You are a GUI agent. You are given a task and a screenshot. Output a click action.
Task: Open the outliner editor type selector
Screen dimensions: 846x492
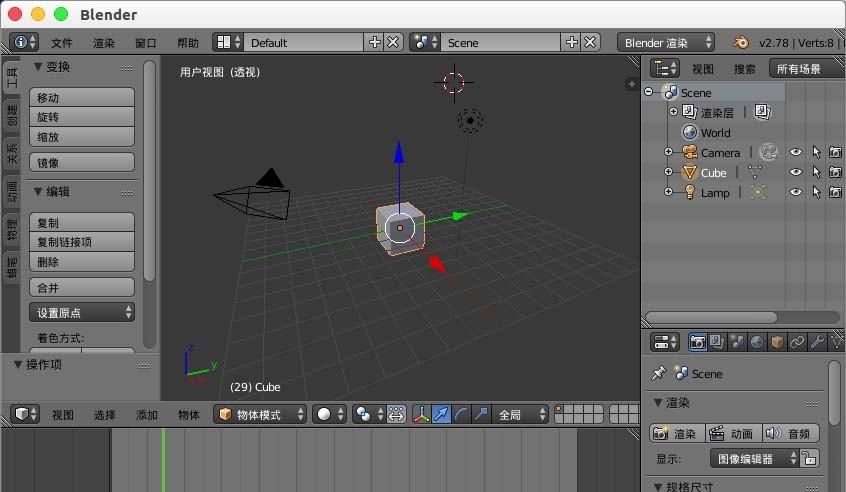tap(665, 69)
